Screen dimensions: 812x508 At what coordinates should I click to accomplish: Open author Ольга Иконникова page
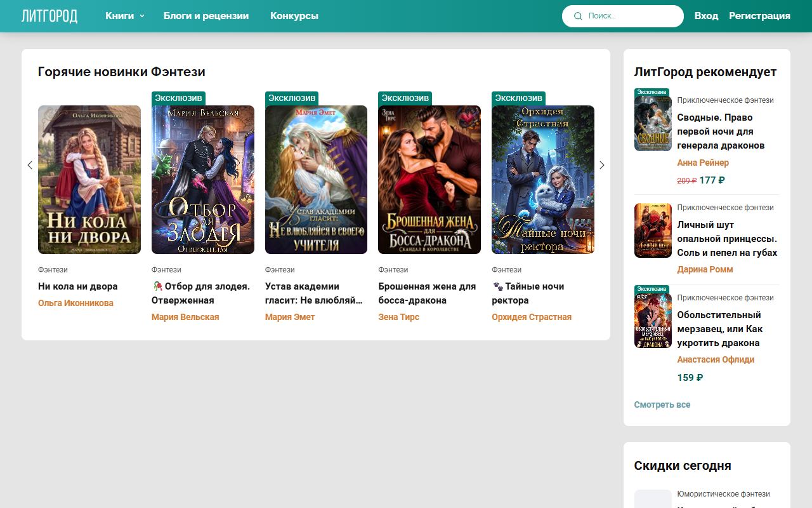pos(75,303)
